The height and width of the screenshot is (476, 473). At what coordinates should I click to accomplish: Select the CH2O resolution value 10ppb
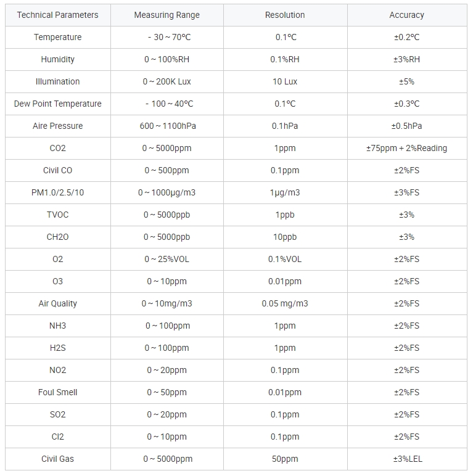pyautogui.click(x=285, y=237)
